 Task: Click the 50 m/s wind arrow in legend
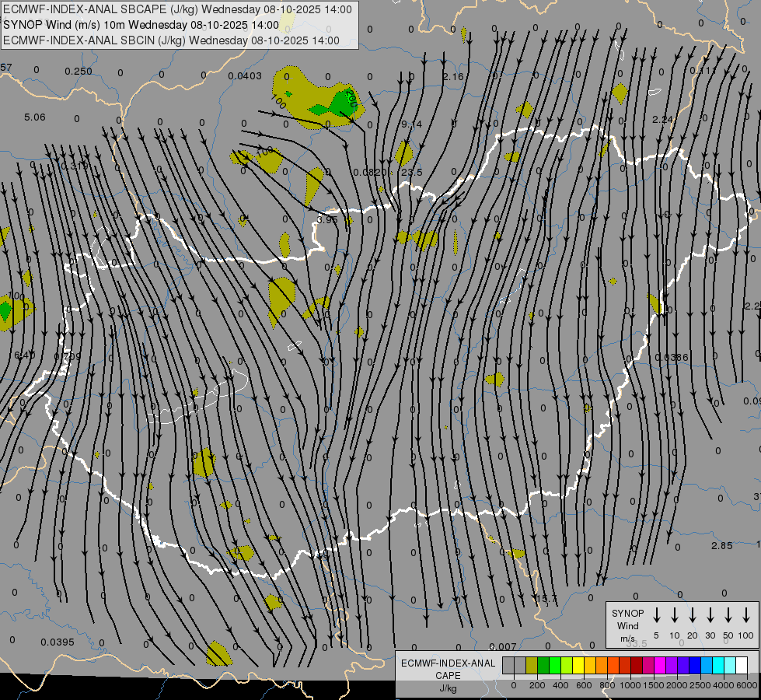pyautogui.click(x=728, y=615)
